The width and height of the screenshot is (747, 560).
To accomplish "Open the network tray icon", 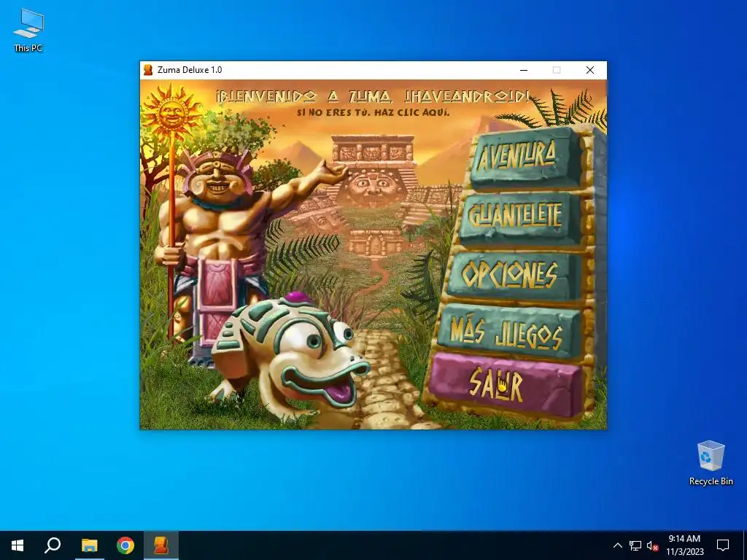I will tap(635, 545).
